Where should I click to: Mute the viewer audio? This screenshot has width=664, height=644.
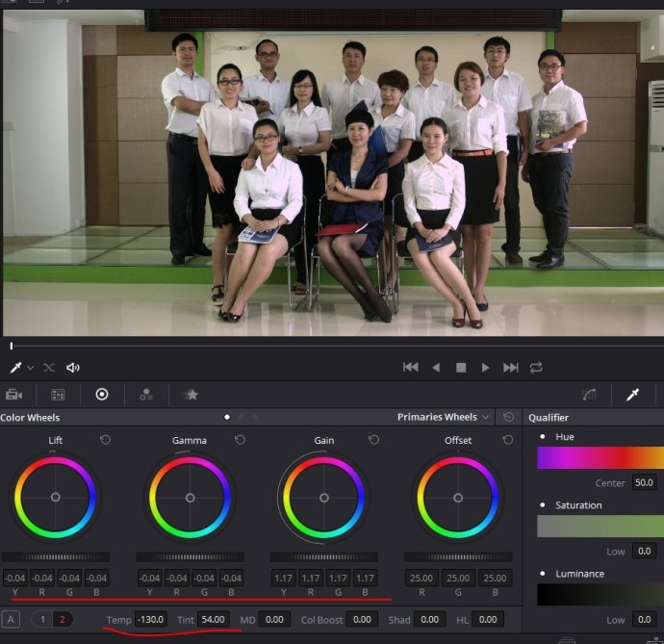[73, 368]
